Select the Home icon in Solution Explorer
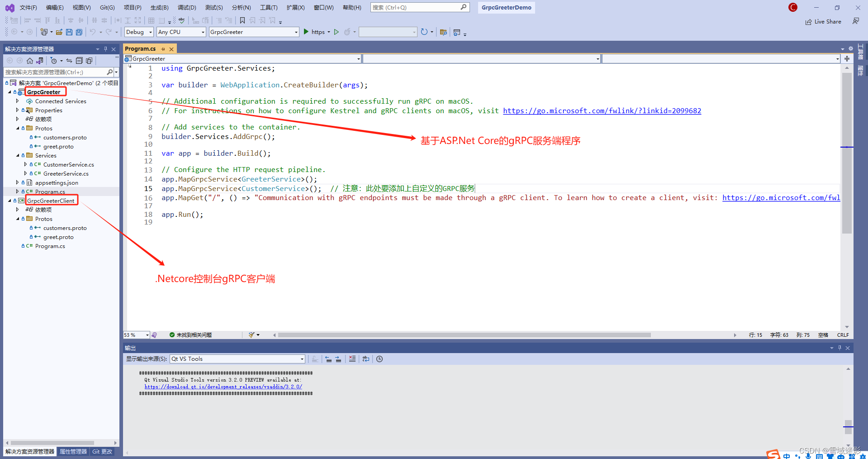The height and width of the screenshot is (459, 868). point(29,61)
